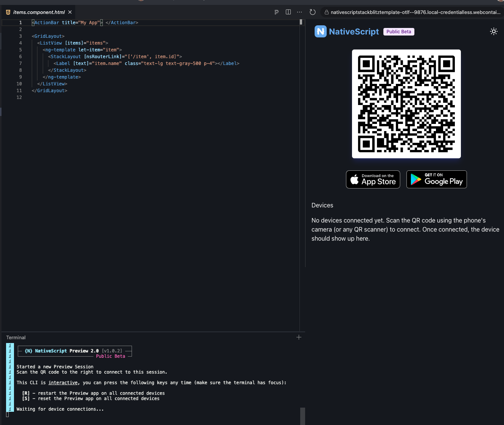The image size is (504, 425).
Task: Click the underlined 'interactive' word in terminal
Action: pyautogui.click(x=63, y=383)
